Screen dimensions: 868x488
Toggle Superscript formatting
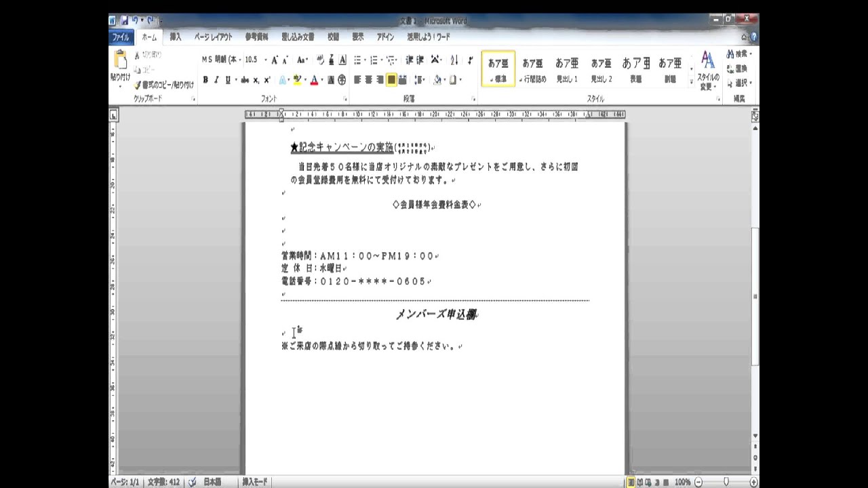(267, 80)
